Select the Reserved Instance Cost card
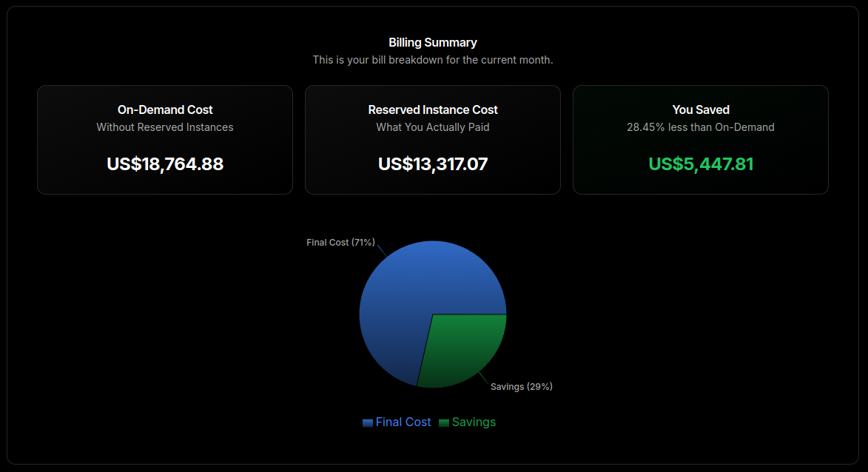This screenshot has height=472, width=868. tap(432, 139)
